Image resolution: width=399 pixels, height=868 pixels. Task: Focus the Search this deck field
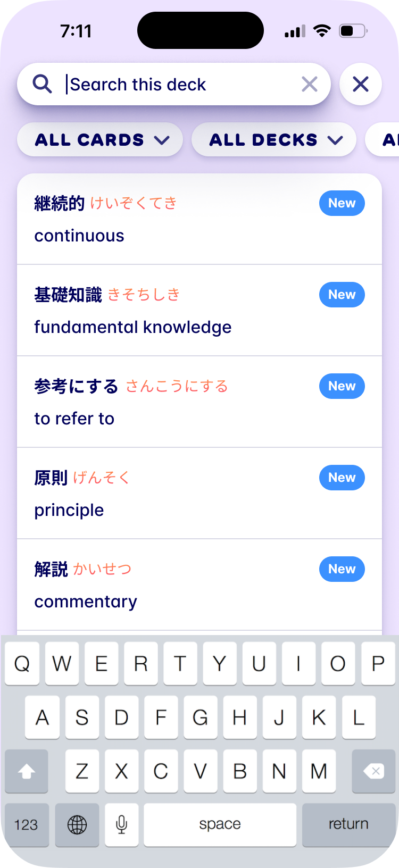coord(181,84)
